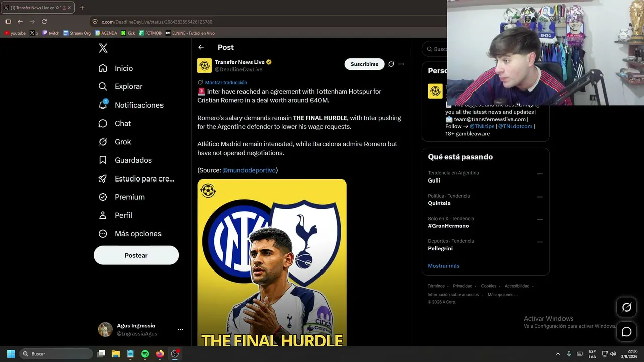Click the address bar URL
The height and width of the screenshot is (362, 644).
point(157,22)
